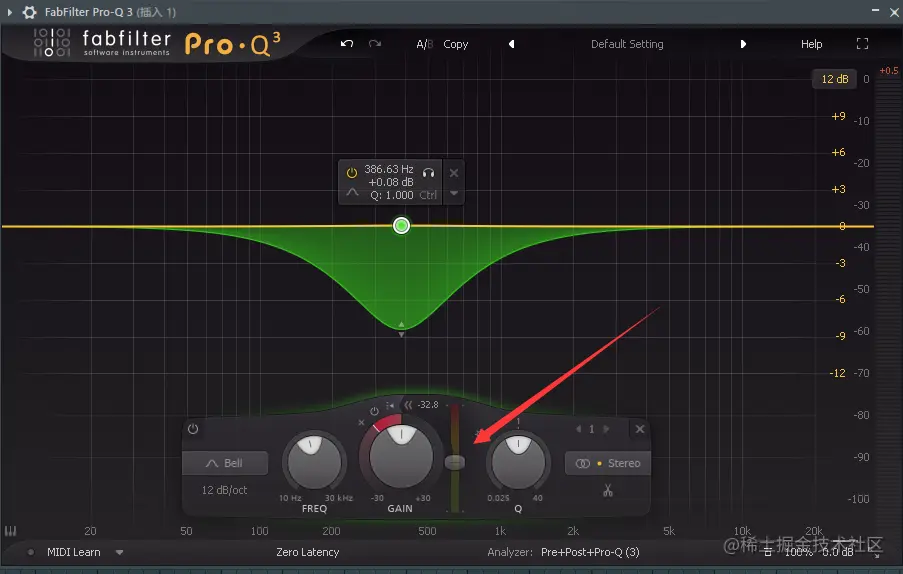Toggle auto threshold icon next to -32.8
The image size is (903, 574).
(390, 405)
